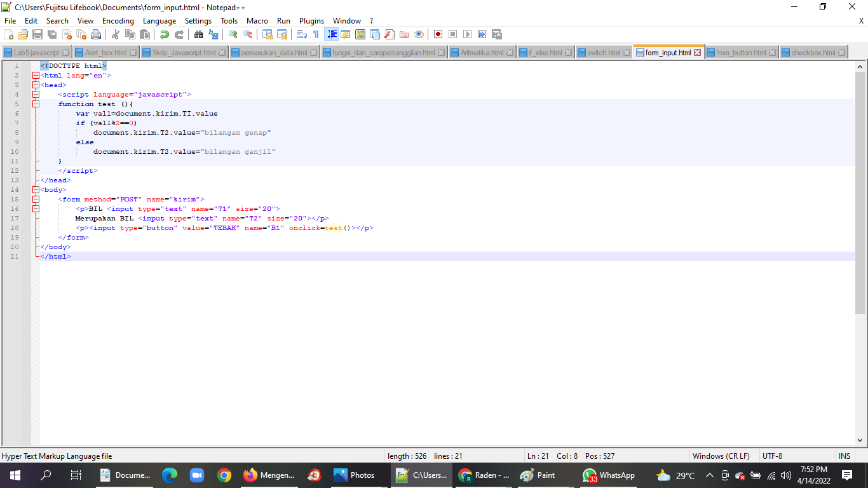Viewport: 868px width, 488px height.
Task: Toggle Word wrap toolbar button
Action: tap(302, 34)
